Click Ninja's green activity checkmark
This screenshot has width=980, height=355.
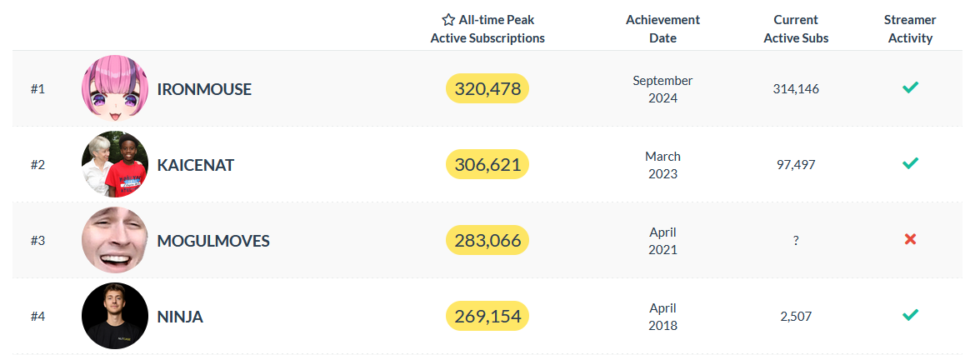(x=910, y=315)
